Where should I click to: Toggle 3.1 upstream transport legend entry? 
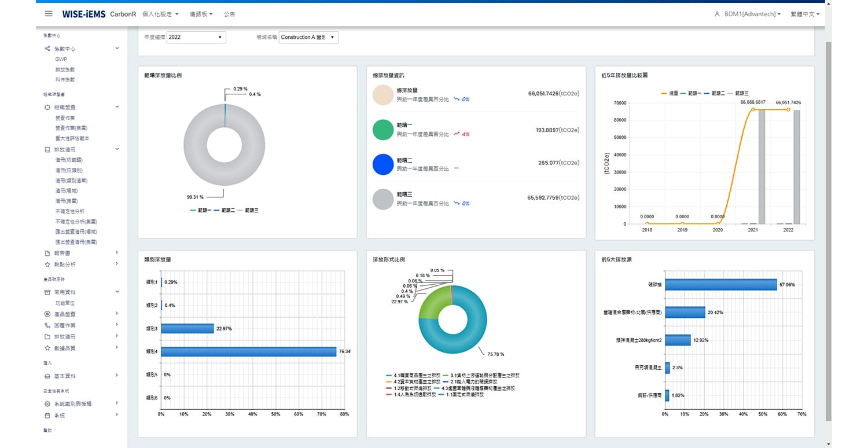481,376
